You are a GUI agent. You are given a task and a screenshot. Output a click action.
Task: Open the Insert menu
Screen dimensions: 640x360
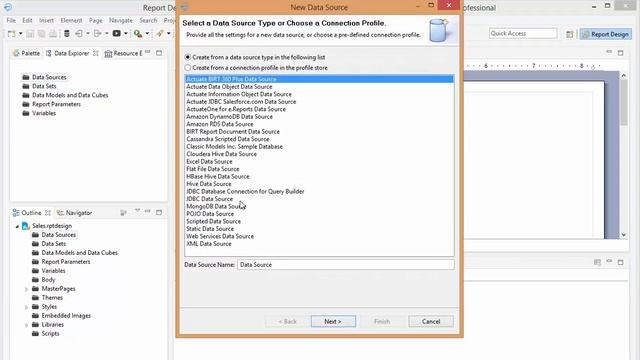coord(46,20)
